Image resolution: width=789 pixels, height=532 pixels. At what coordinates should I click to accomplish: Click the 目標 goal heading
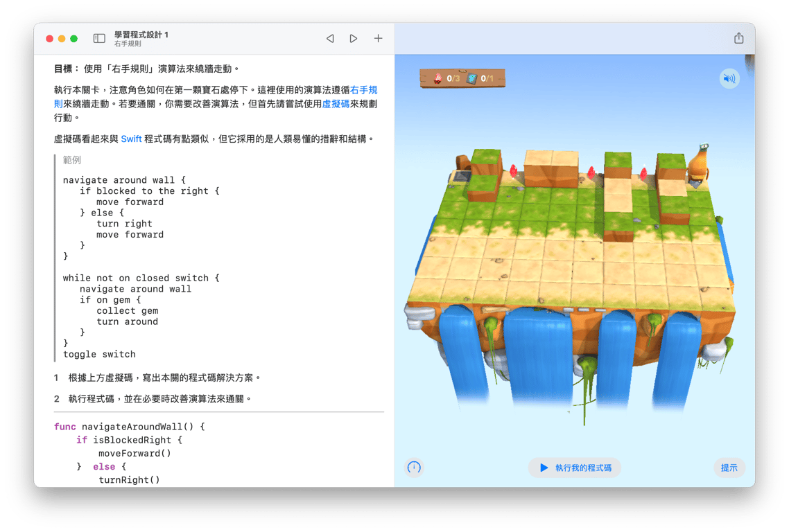[x=67, y=69]
